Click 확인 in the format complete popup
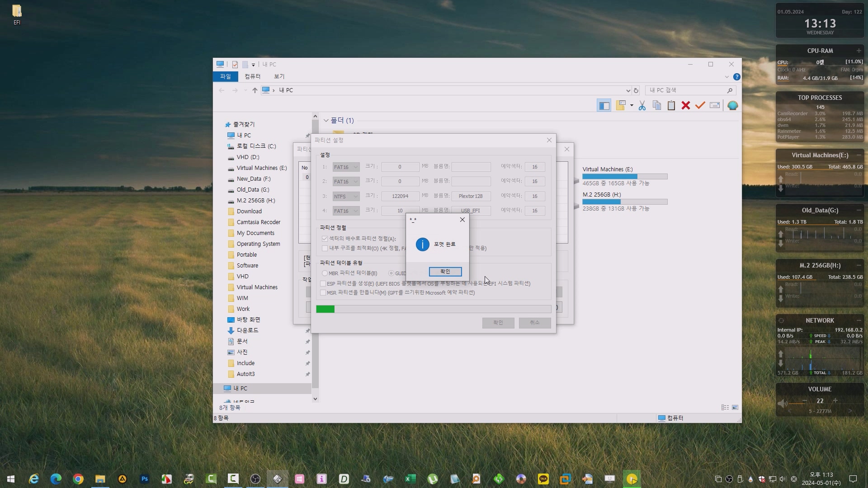This screenshot has height=488, width=868. click(445, 272)
